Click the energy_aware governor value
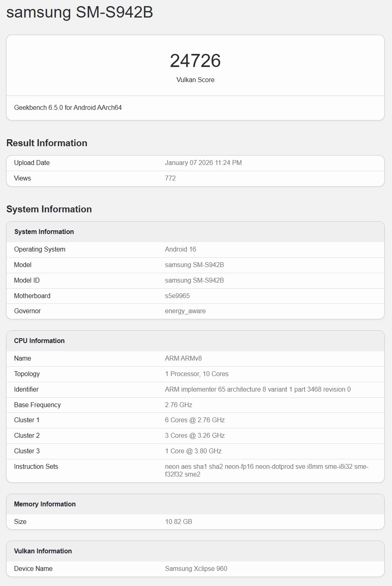This screenshot has height=586, width=392. (x=185, y=311)
